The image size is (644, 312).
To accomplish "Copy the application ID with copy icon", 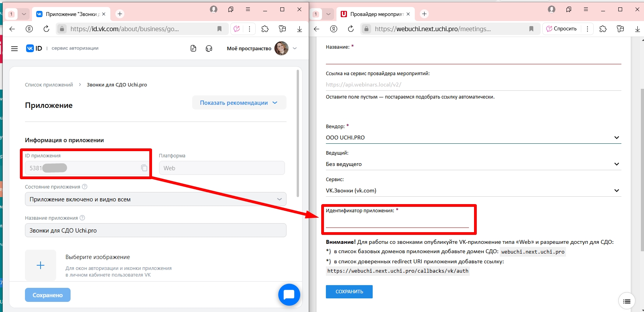I will [x=144, y=168].
